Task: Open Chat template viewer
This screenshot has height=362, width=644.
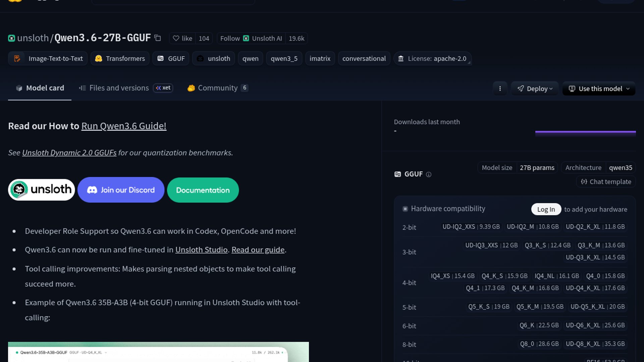Action: [x=606, y=182]
